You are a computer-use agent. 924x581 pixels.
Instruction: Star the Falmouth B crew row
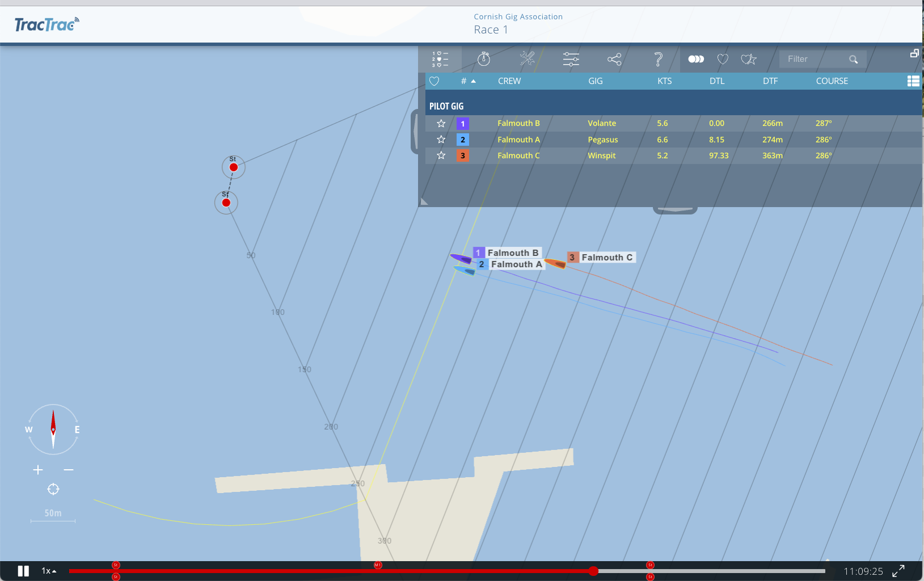click(441, 123)
